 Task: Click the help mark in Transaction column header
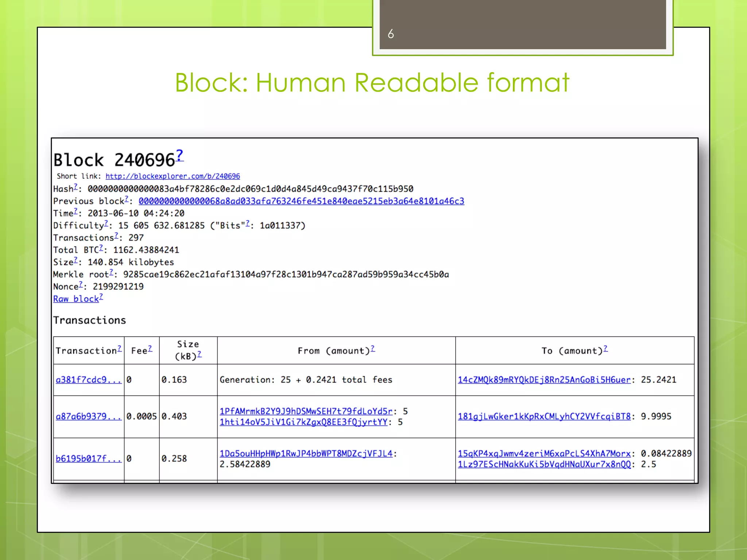pyautogui.click(x=119, y=349)
